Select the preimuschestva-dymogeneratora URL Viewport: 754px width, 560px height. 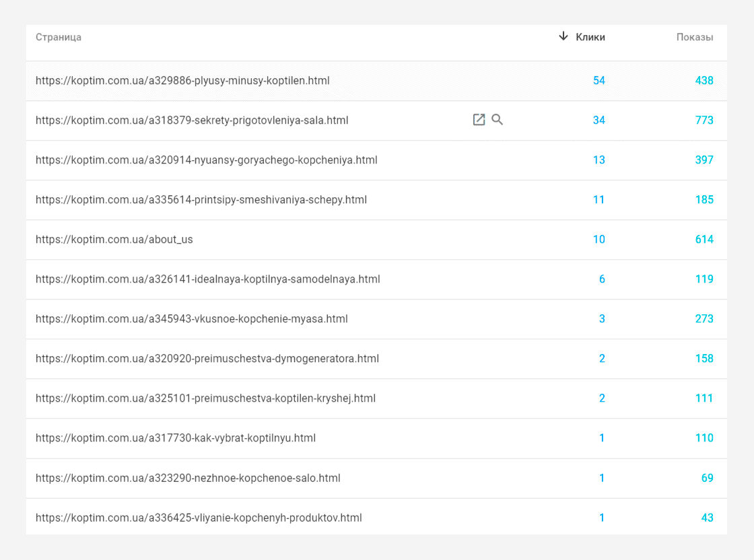click(207, 359)
